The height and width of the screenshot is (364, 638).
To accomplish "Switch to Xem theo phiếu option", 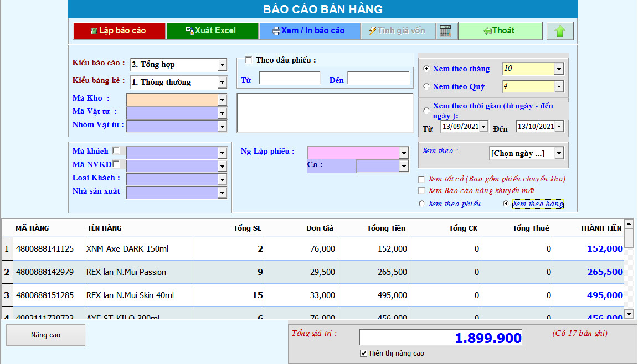I will pos(423,204).
